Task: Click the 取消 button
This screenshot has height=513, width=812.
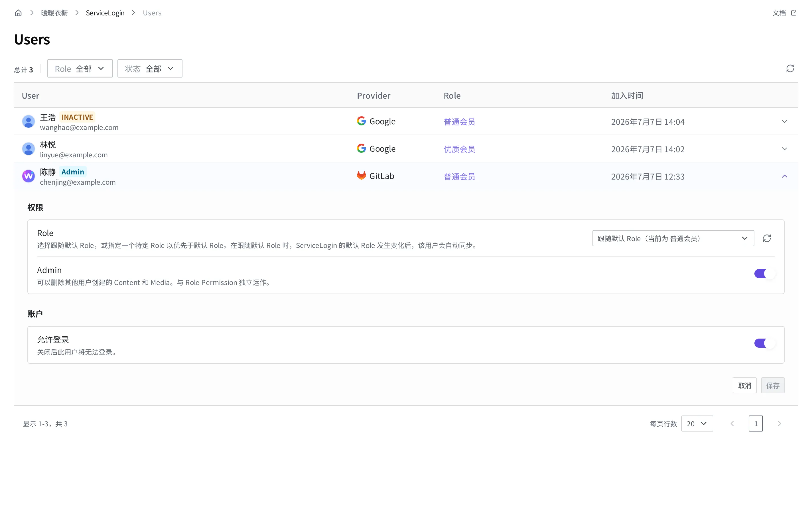Action: (744, 385)
